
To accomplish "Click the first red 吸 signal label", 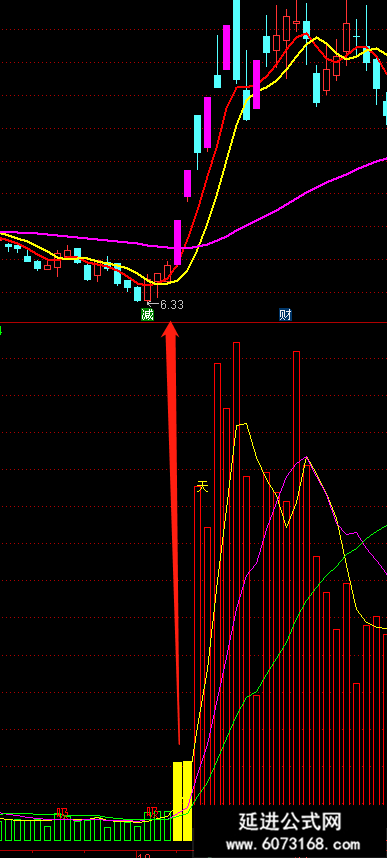I will point(63,813).
